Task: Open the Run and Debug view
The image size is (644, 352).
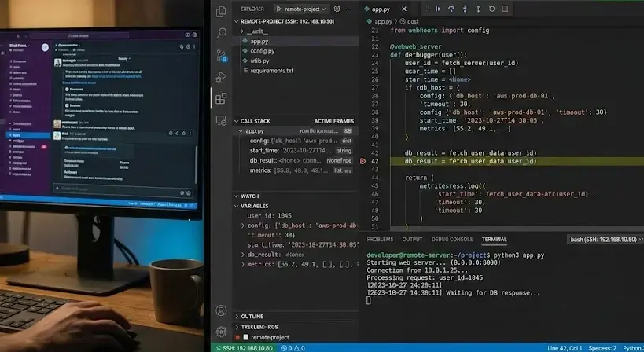Action: (x=222, y=77)
